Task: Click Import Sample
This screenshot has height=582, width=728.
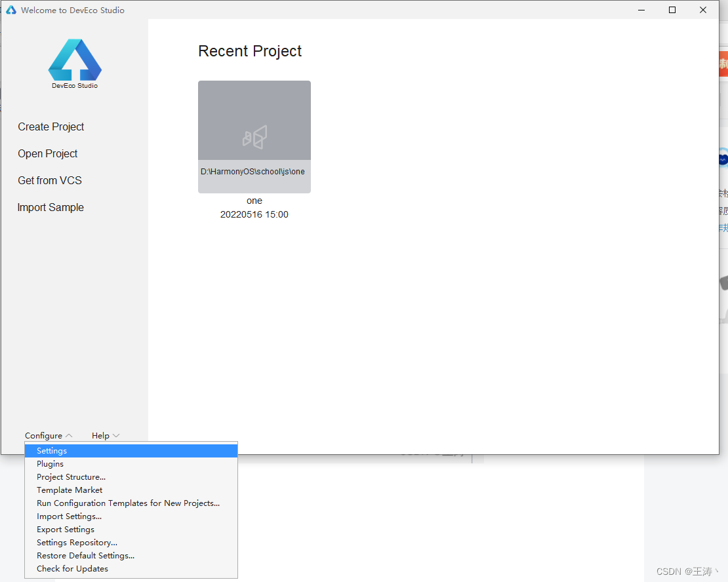Action: click(51, 208)
